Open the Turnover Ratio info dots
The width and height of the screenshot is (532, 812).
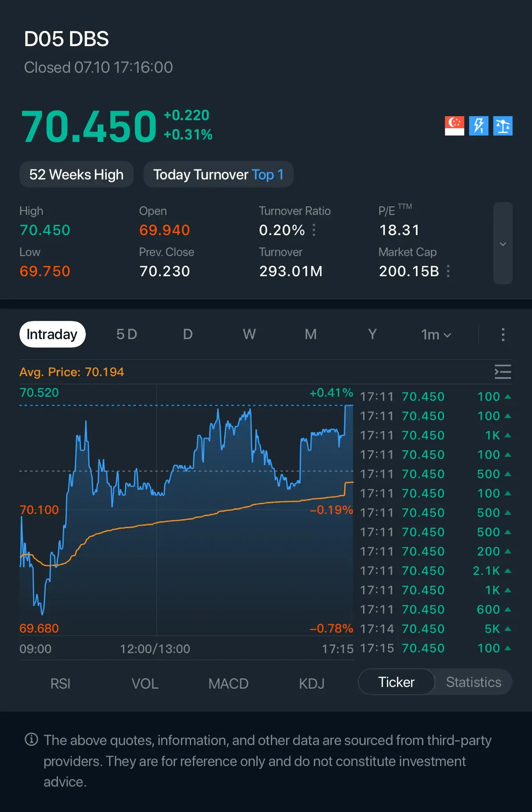coord(314,230)
